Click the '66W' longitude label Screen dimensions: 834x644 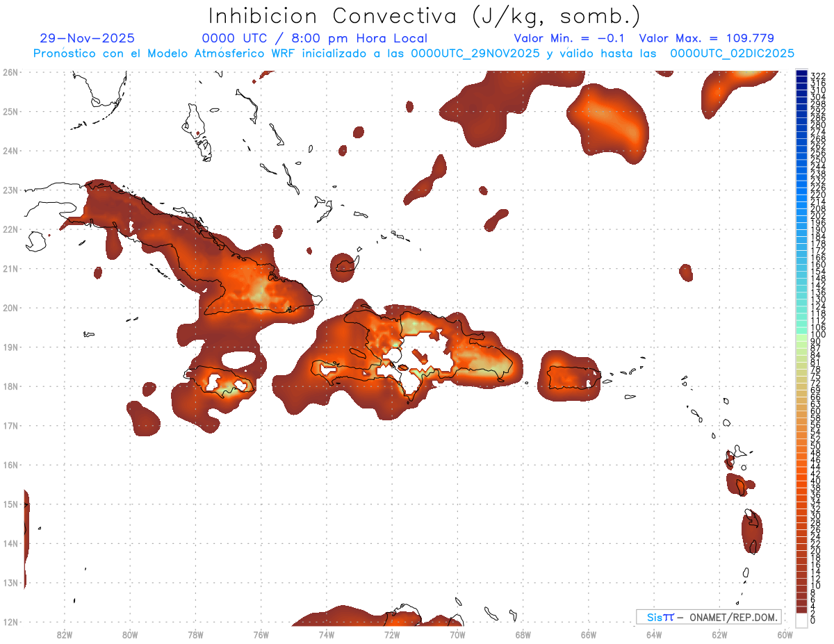588,634
